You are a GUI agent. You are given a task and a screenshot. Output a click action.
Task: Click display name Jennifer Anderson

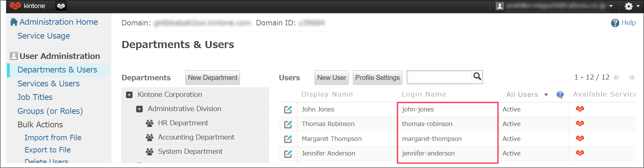coord(329,153)
